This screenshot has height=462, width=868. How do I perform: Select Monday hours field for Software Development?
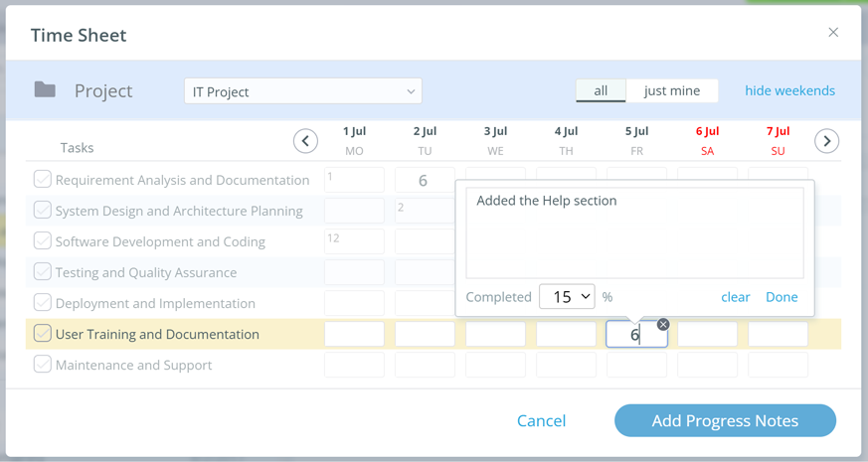tap(354, 241)
